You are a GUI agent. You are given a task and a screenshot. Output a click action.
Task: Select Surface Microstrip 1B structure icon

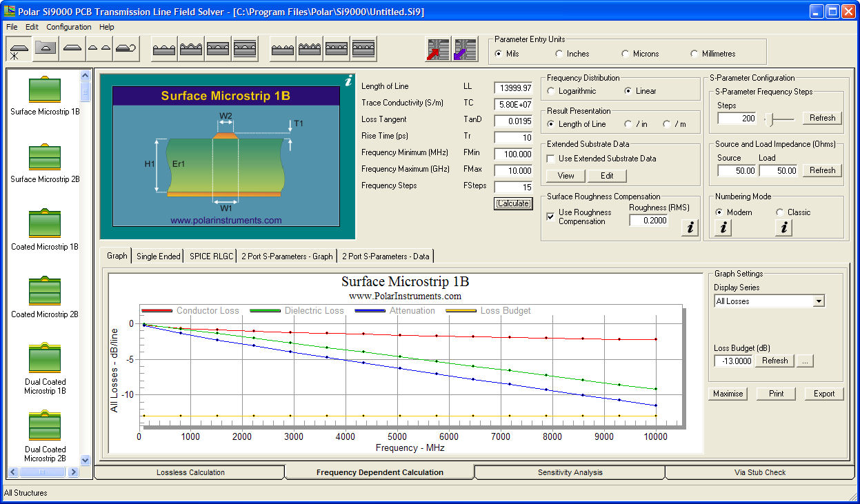tap(45, 88)
